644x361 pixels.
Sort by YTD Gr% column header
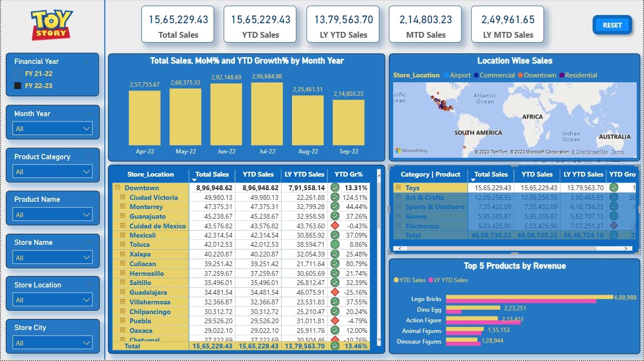pos(348,174)
